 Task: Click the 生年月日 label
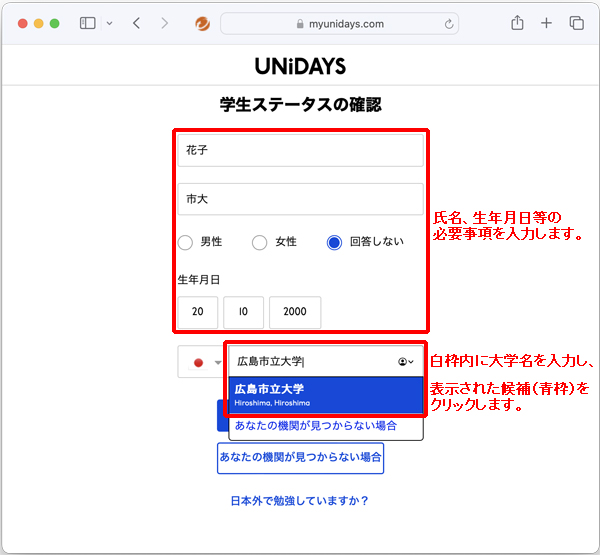click(199, 280)
